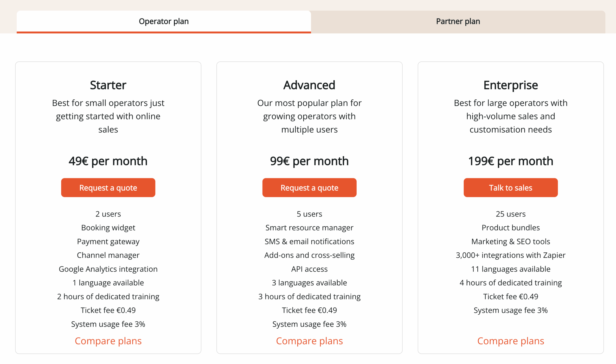Click the 199€ per month price
The width and height of the screenshot is (616, 364).
click(x=511, y=161)
